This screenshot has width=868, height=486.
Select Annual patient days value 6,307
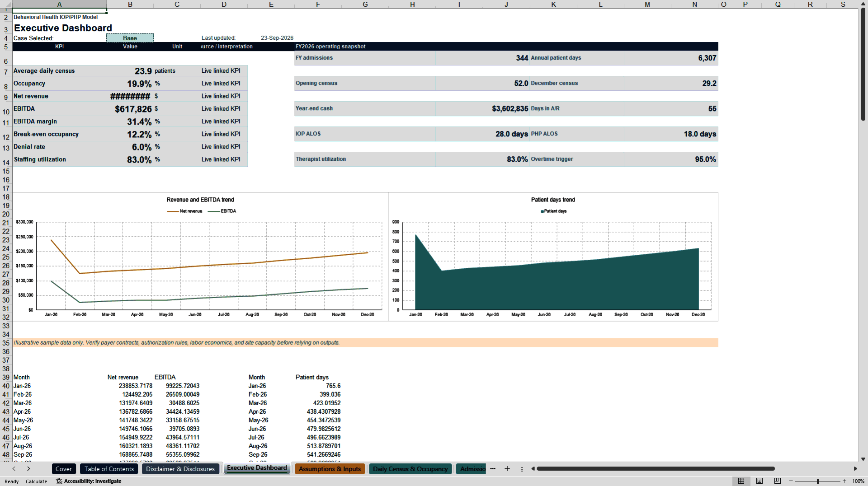pos(671,58)
